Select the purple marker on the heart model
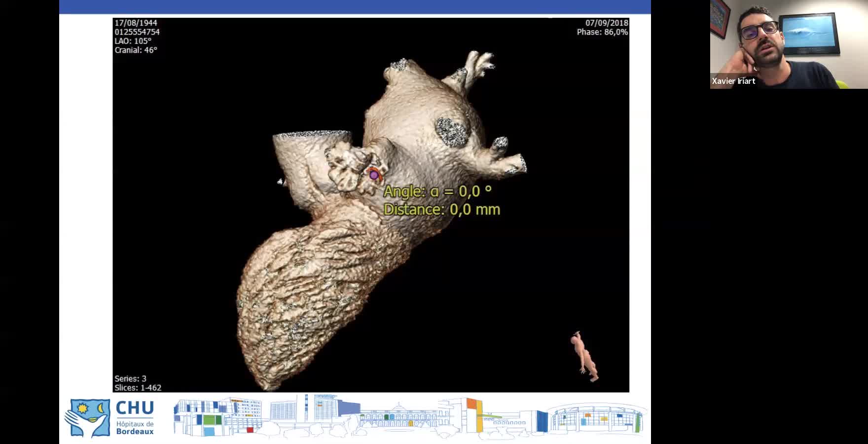Viewport: 868px width, 444px height. coord(374,175)
